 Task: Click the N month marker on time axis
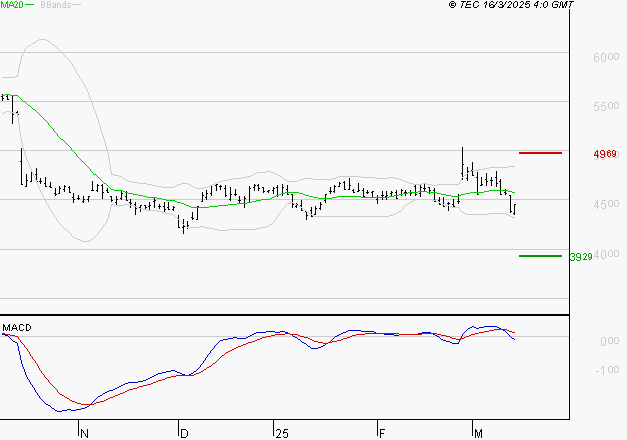(x=84, y=433)
